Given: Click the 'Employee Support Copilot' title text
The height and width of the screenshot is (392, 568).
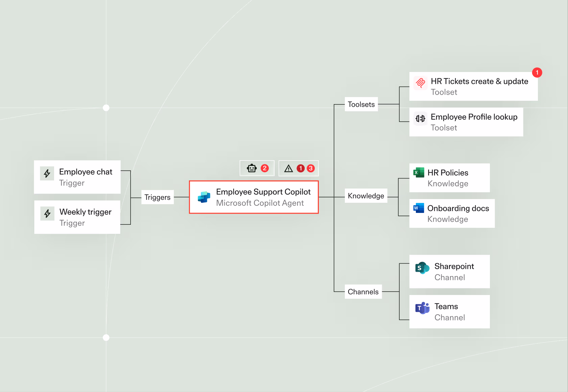Looking at the screenshot, I should (263, 192).
